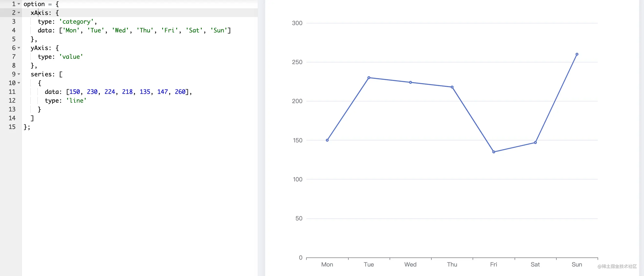644x276 pixels.
Task: Click the Wed label on the x-axis
Action: point(410,265)
